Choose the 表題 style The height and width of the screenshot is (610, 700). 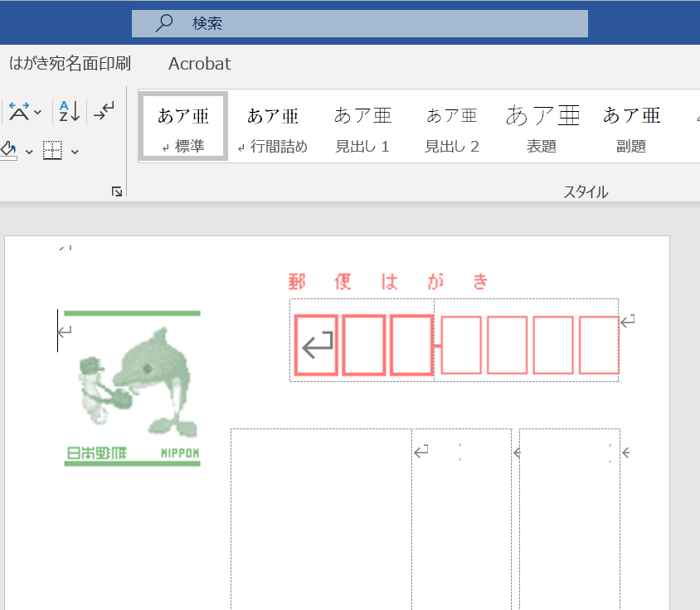coord(542,126)
